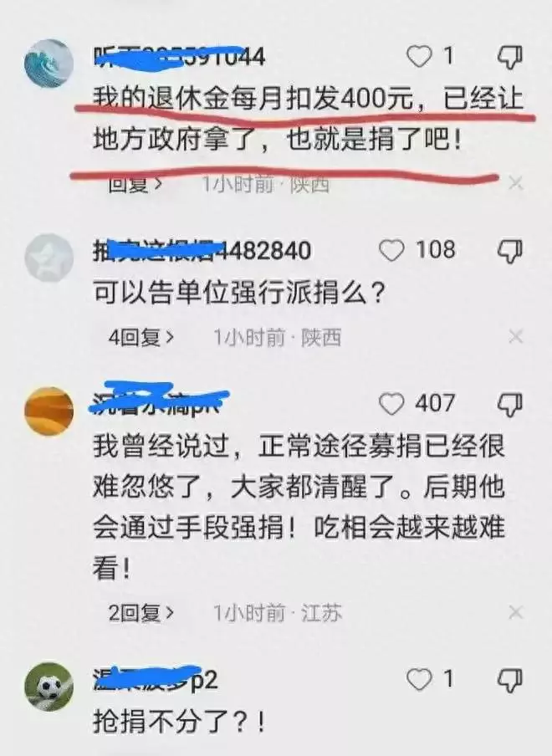Screen dimensions: 552x756
Task: Open the soccer ball avatar profile
Action: [x=49, y=687]
